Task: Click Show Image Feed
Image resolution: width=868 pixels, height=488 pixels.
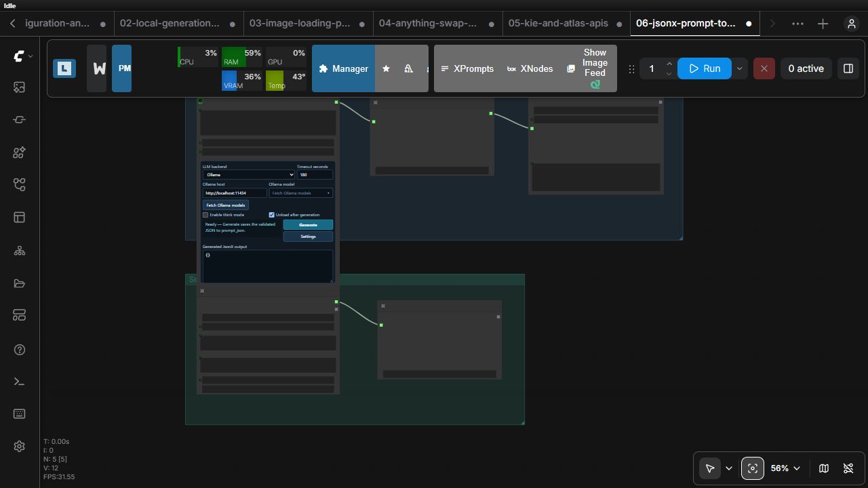Action: point(589,68)
